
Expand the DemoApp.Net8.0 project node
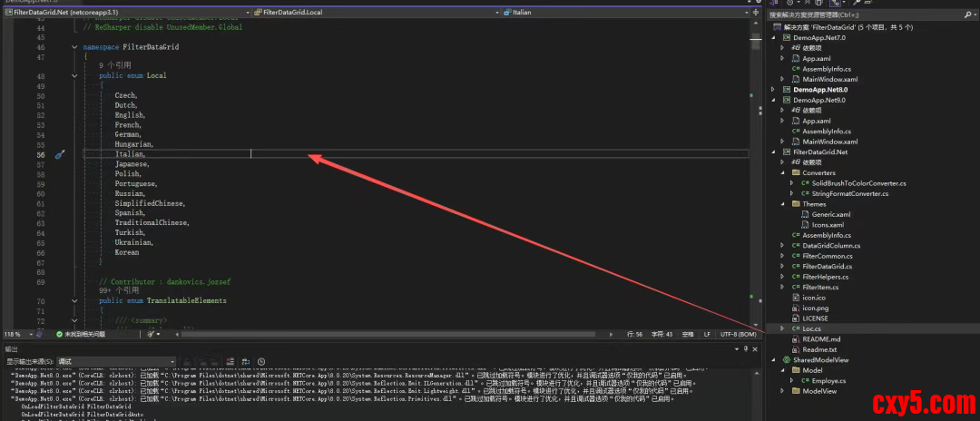coord(774,90)
